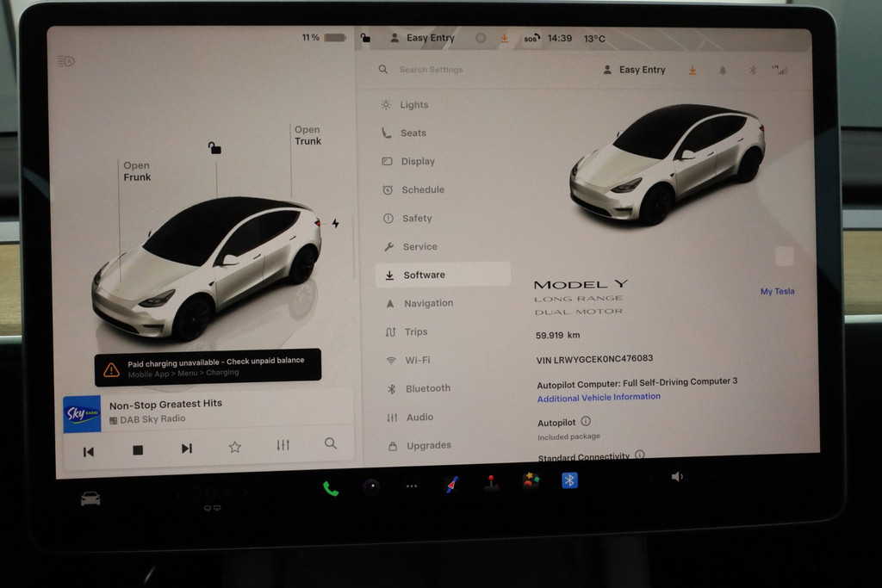Toggle favorite star for the current station
882x588 pixels.
point(234,447)
